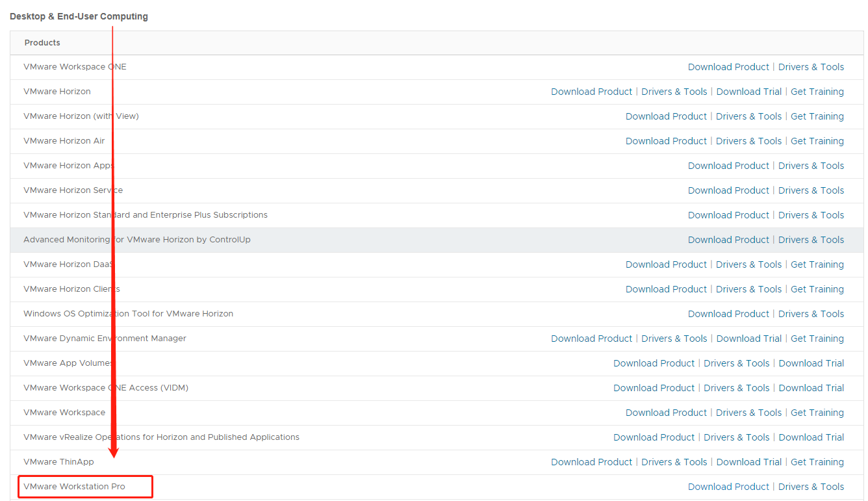
Task: Open Get Training for VMware ThinApp
Action: [817, 462]
